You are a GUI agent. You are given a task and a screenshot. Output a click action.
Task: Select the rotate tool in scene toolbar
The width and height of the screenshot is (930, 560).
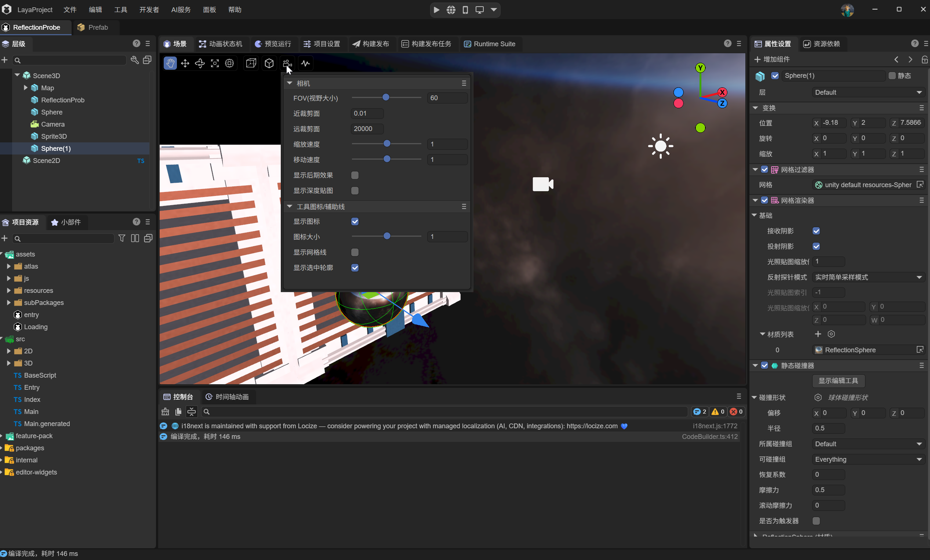point(200,63)
